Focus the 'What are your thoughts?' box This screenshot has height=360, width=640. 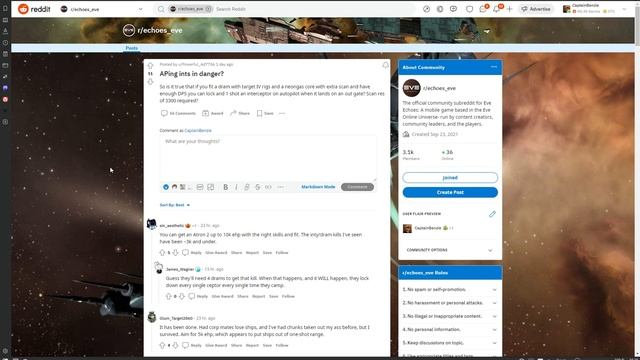click(268, 158)
